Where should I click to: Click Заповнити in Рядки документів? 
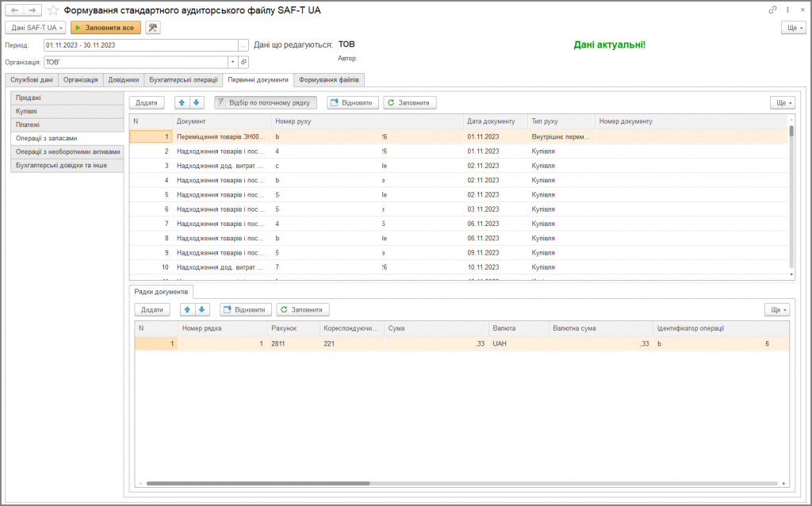click(x=303, y=310)
